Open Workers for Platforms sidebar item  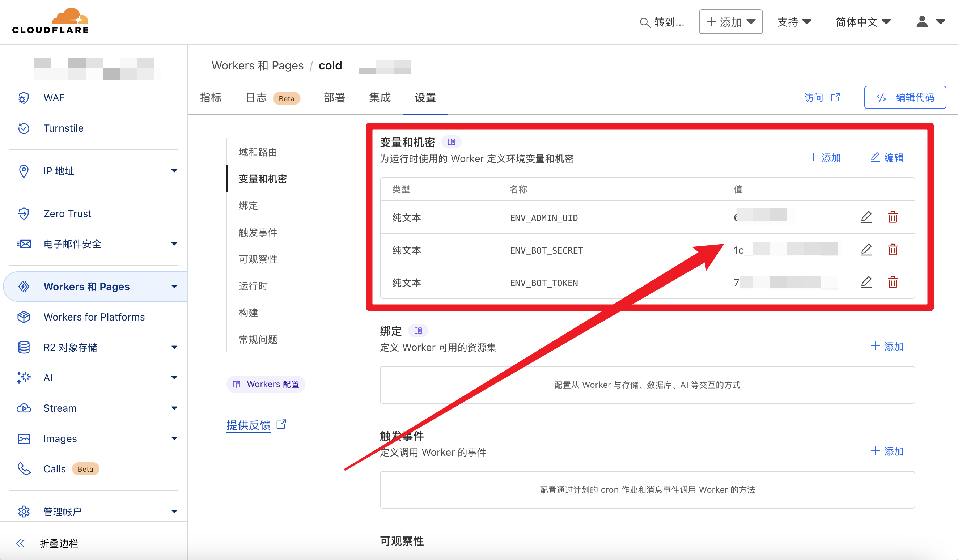(94, 317)
